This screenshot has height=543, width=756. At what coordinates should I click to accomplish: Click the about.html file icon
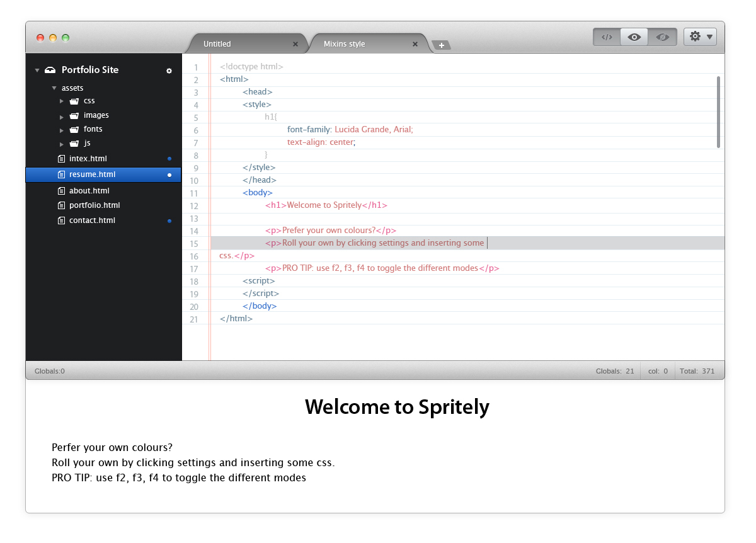61,191
